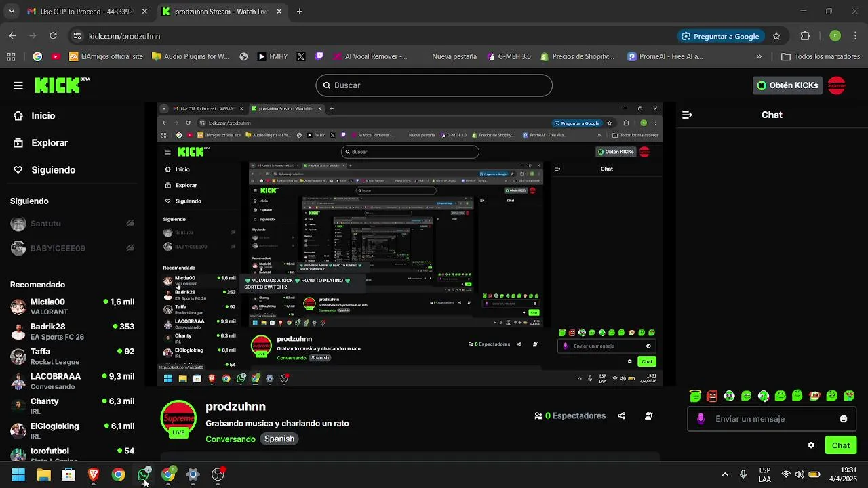Open AI Vocal Remover bookmark

click(370, 57)
